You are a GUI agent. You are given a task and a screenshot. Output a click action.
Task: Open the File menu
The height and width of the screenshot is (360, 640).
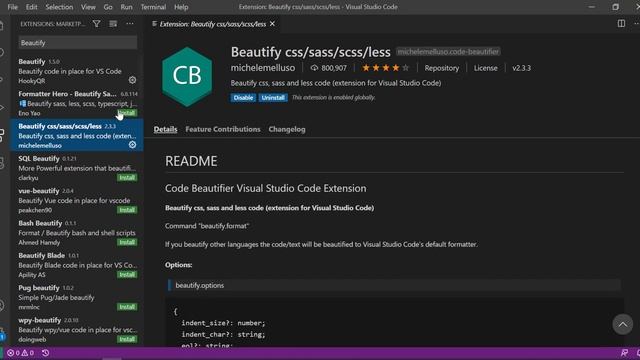pyautogui.click(x=13, y=7)
